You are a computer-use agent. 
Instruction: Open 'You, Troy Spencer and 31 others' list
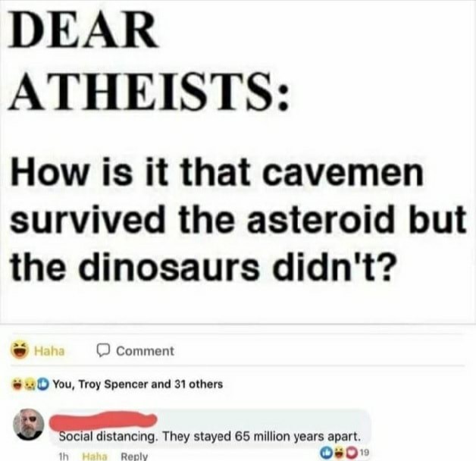click(x=138, y=384)
